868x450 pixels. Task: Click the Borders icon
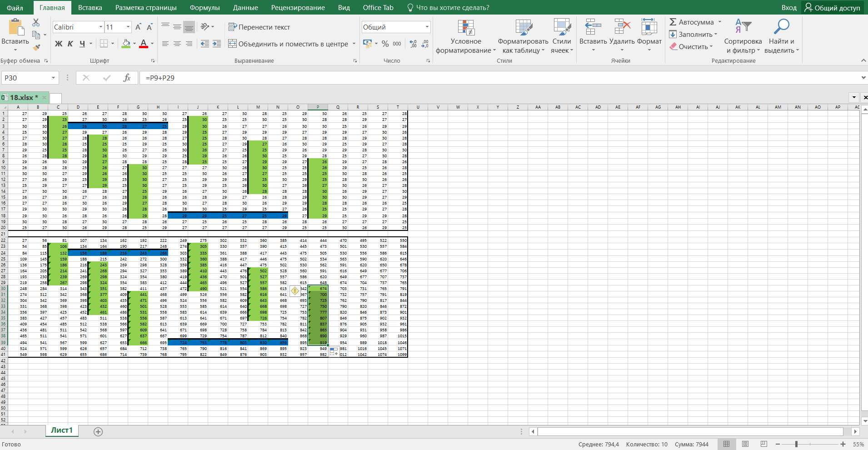(104, 44)
